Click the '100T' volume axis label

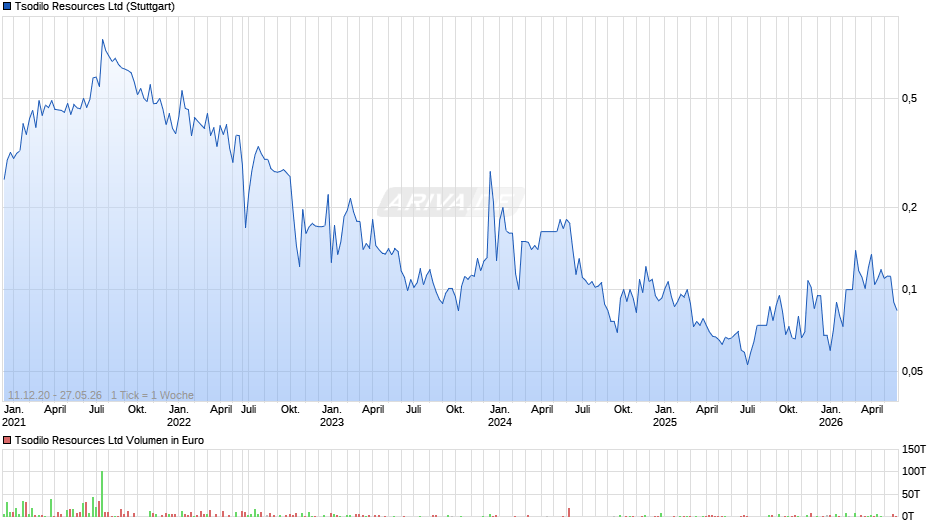pos(914,471)
